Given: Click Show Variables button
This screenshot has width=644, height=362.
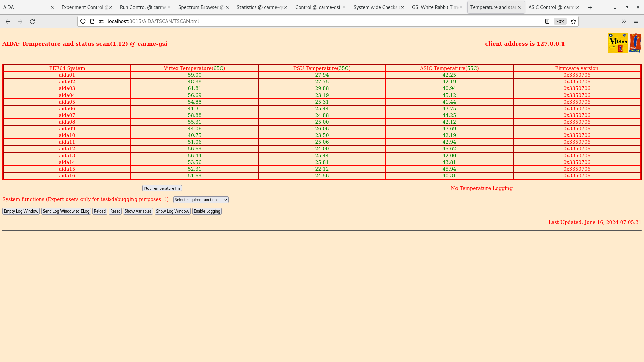Looking at the screenshot, I should 138,211.
